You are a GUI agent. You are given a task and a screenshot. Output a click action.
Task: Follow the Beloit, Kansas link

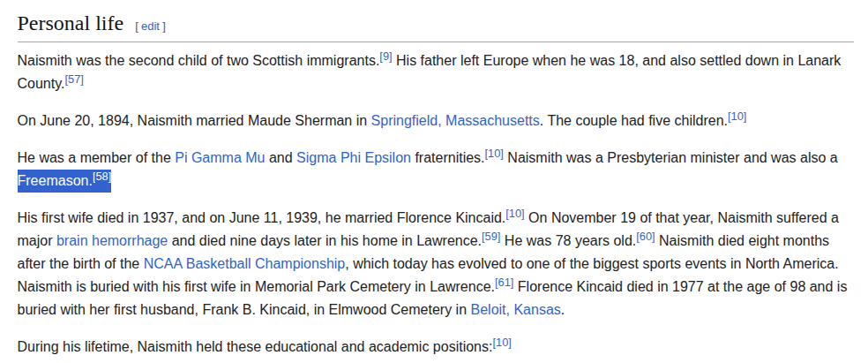(x=516, y=310)
